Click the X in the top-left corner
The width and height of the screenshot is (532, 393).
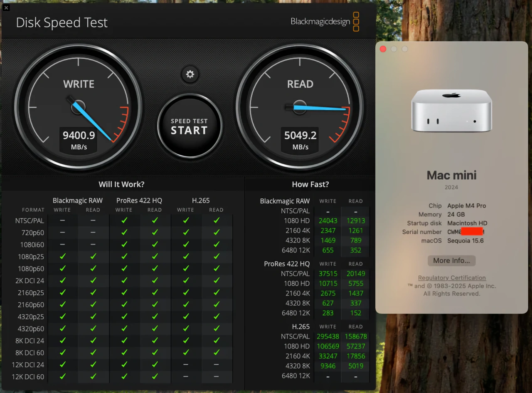[x=6, y=7]
